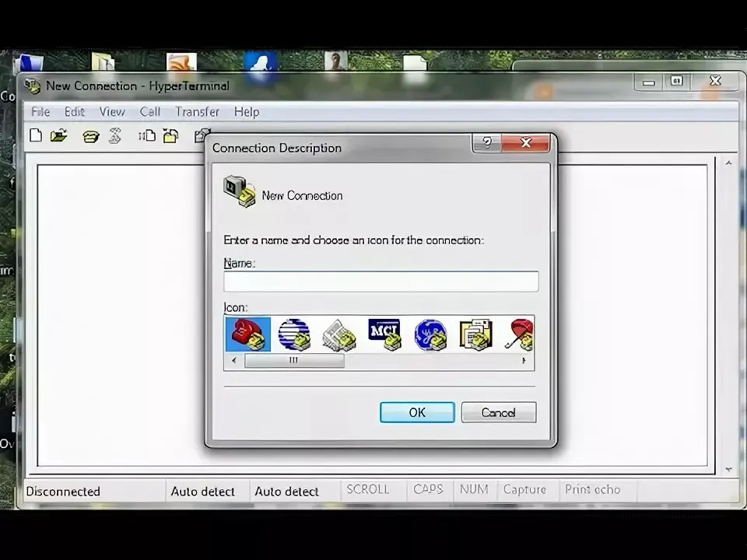Click the Disconnected status text

63,492
